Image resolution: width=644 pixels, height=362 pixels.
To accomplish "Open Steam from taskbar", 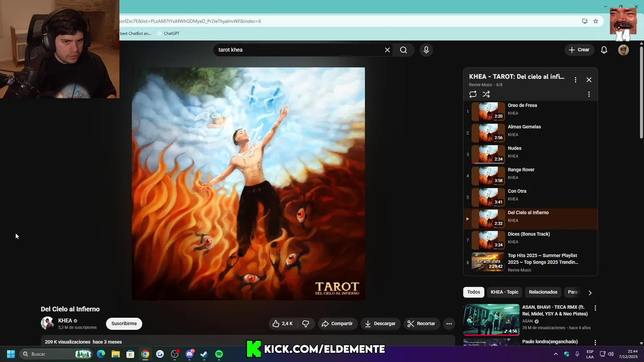I will [204, 354].
